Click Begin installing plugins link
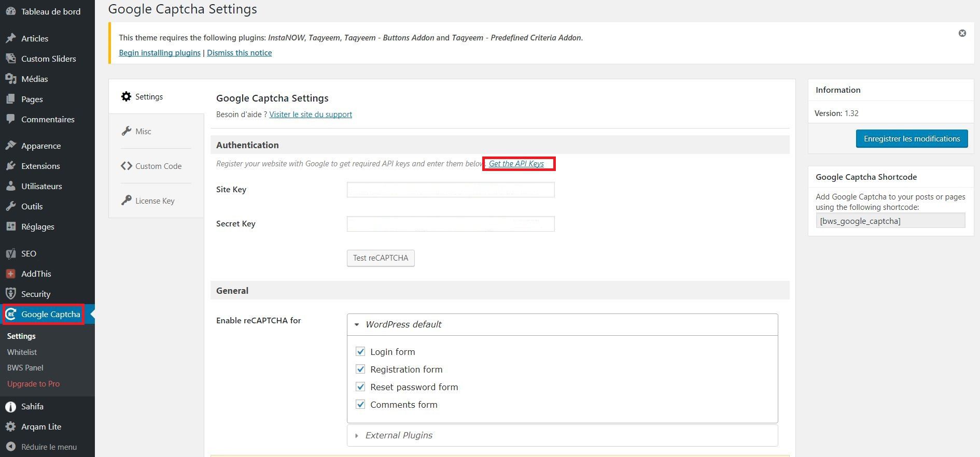This screenshot has height=457, width=980. [x=160, y=53]
